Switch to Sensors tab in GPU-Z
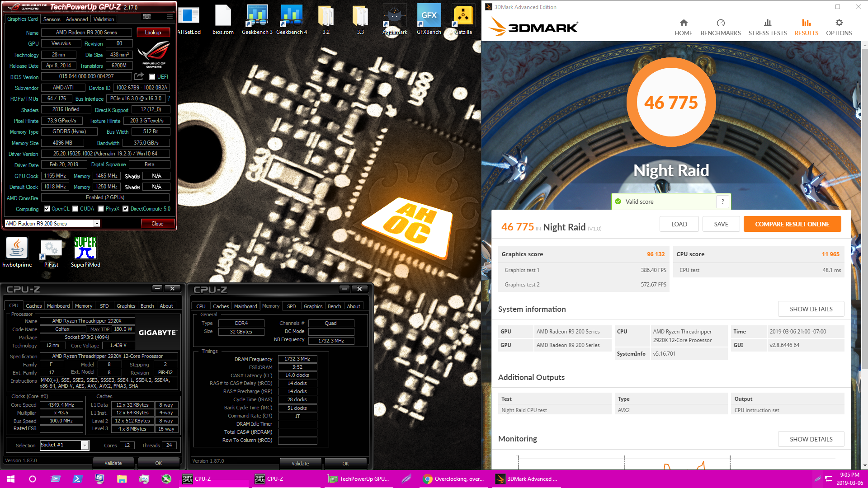The width and height of the screenshot is (868, 488). pos(52,19)
